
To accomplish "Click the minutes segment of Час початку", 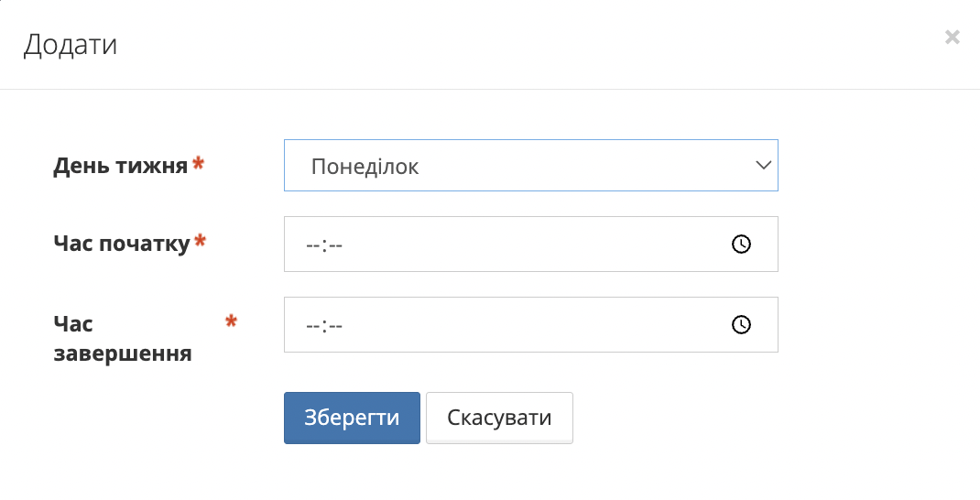I will click(x=335, y=245).
